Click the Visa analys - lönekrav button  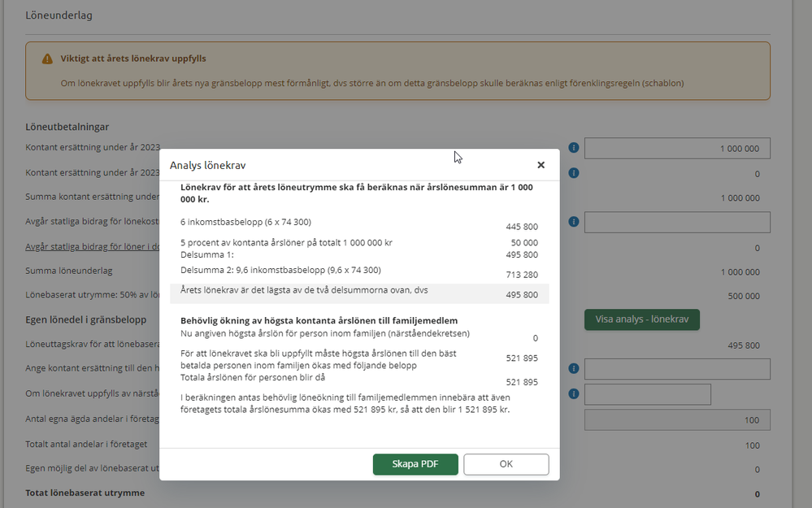[641, 319]
